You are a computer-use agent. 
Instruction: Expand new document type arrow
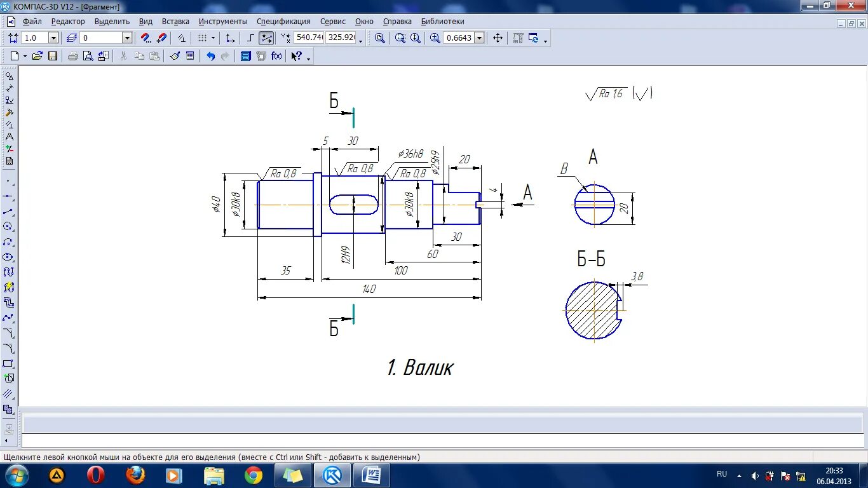click(x=25, y=56)
